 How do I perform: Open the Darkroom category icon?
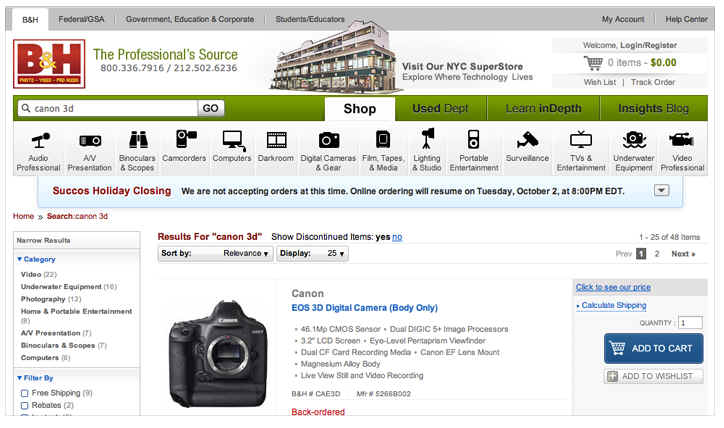coord(277,139)
